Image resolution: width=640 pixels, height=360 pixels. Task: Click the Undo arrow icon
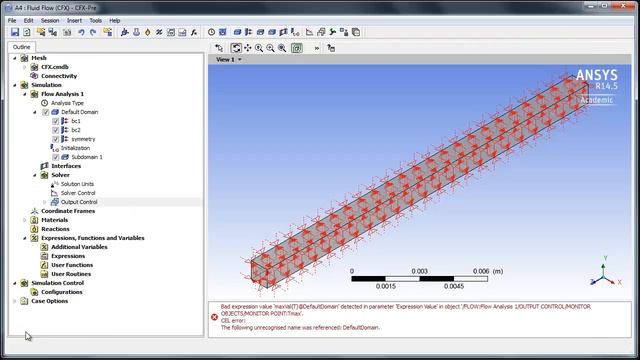(82, 32)
